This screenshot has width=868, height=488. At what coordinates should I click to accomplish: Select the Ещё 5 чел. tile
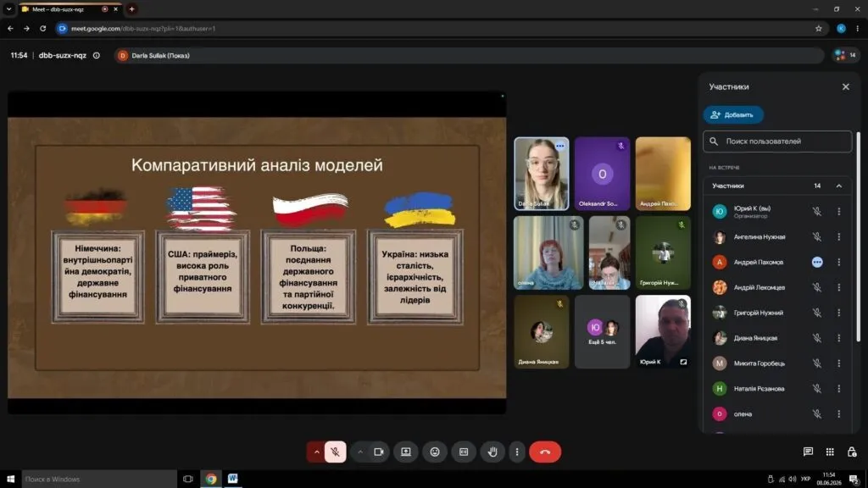pyautogui.click(x=603, y=331)
